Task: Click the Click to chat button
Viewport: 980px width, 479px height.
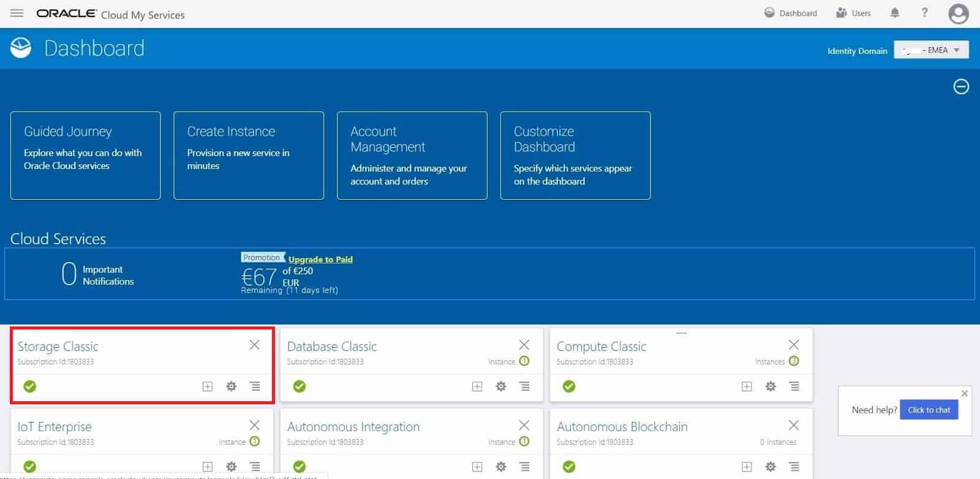Action: tap(929, 410)
